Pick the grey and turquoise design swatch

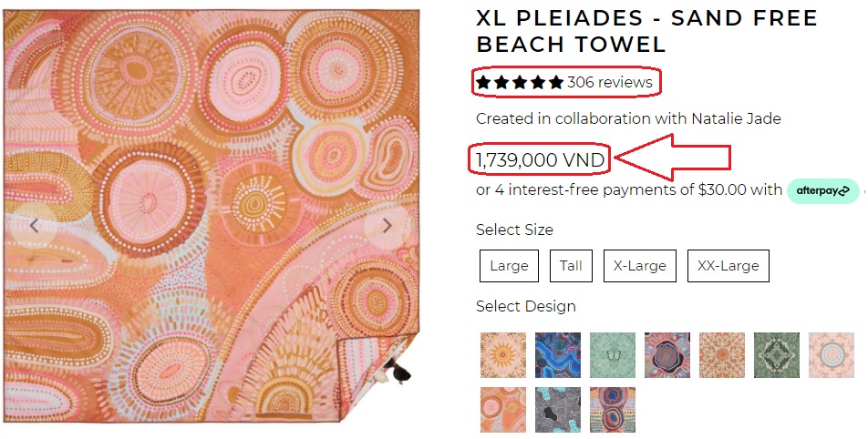click(x=558, y=410)
